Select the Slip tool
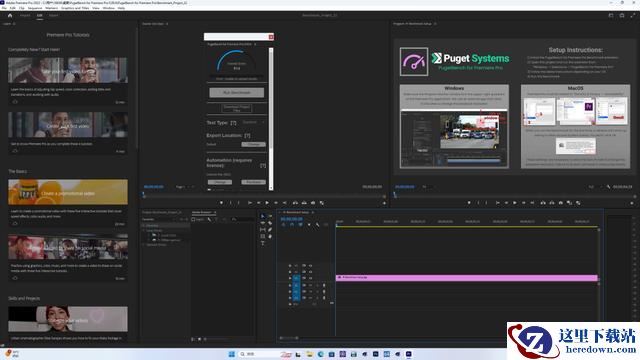Image resolution: width=640 pixels, height=360 pixels. tap(263, 229)
